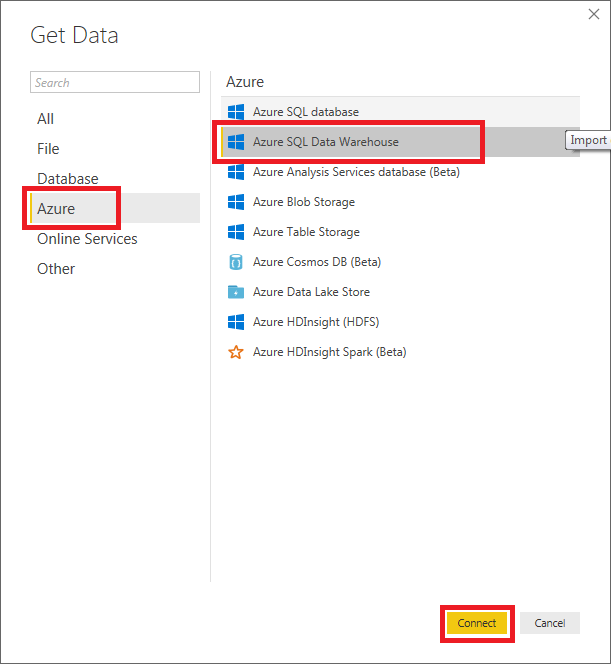Image resolution: width=611 pixels, height=664 pixels.
Task: Click the Azure Data Lake Store folder icon
Action: (x=236, y=292)
